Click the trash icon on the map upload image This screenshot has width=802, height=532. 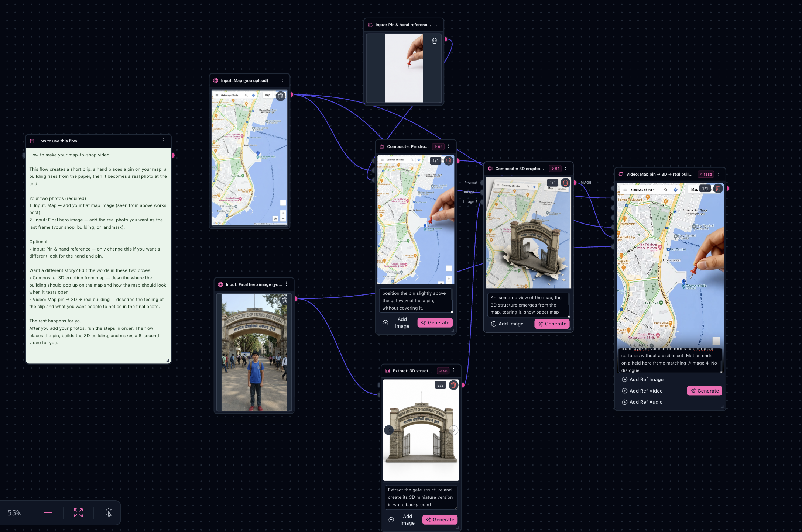281,96
